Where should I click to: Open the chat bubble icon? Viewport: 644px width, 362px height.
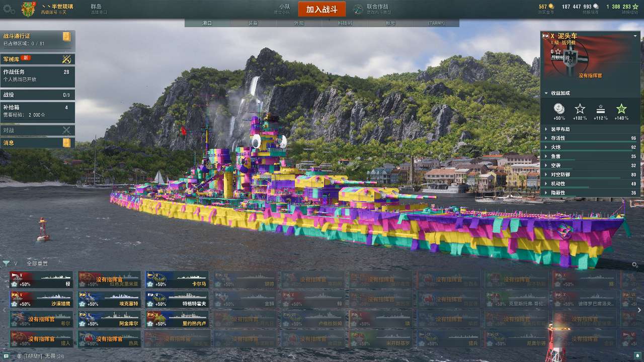[7, 356]
